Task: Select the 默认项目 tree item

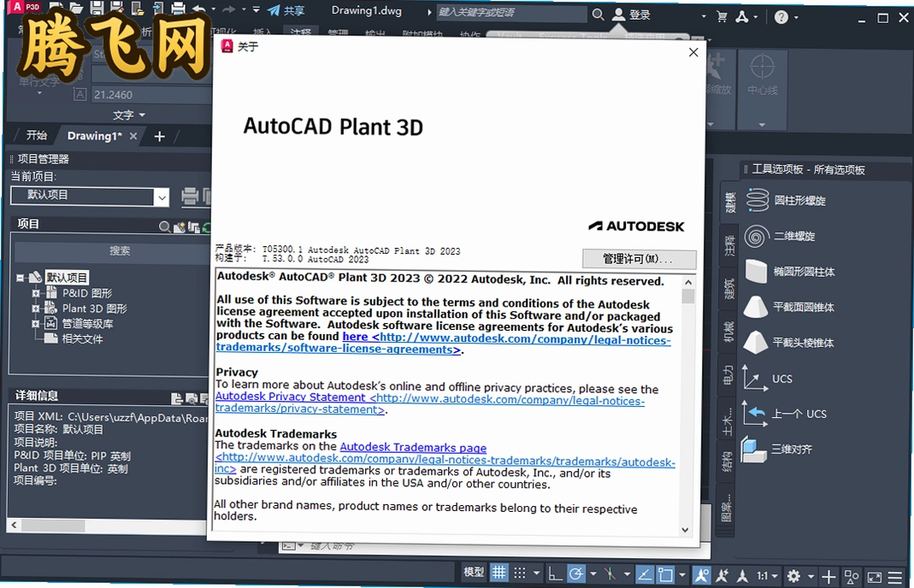Action: pyautogui.click(x=67, y=278)
